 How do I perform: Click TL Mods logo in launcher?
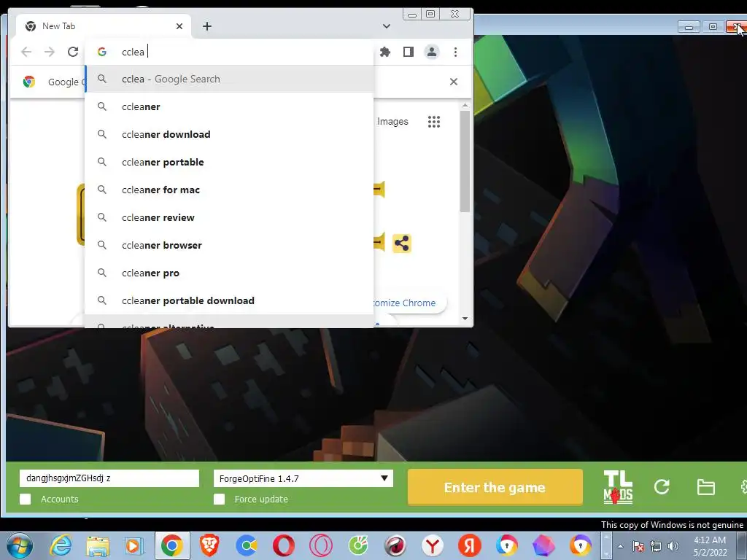point(618,487)
